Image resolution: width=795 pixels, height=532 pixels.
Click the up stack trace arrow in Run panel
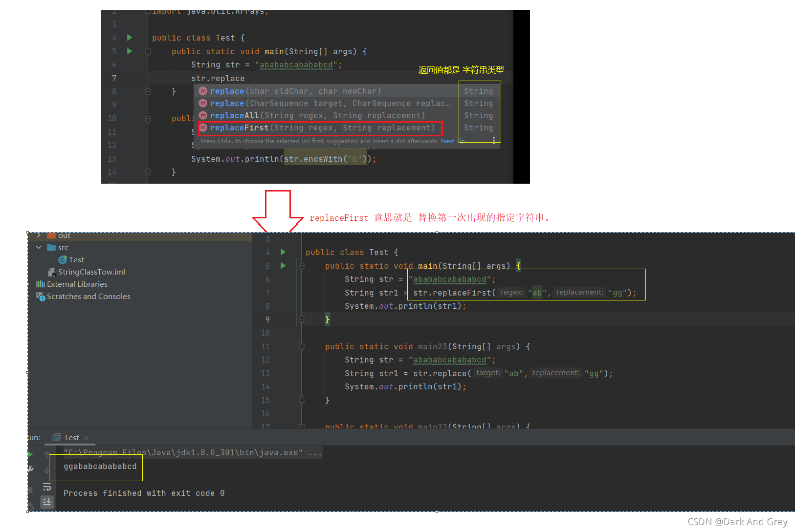click(x=46, y=455)
